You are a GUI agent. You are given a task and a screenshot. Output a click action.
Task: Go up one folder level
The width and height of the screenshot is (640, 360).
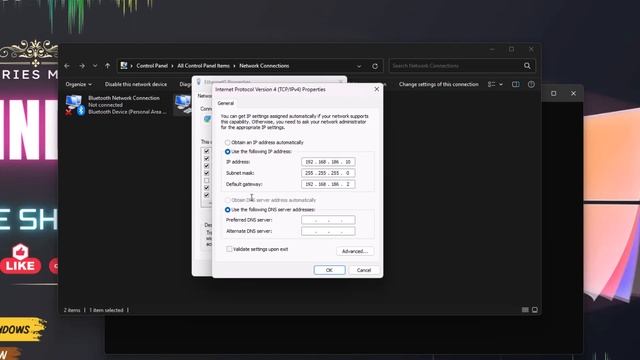click(107, 66)
